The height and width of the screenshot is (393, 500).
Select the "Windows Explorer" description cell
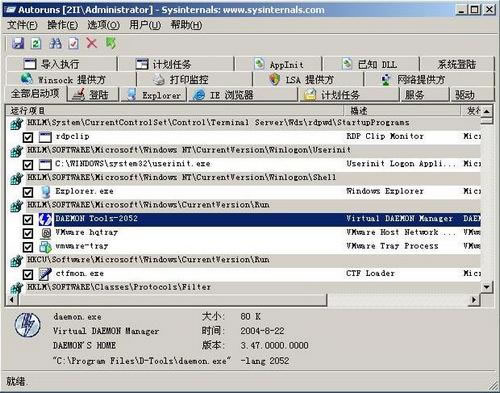(385, 191)
